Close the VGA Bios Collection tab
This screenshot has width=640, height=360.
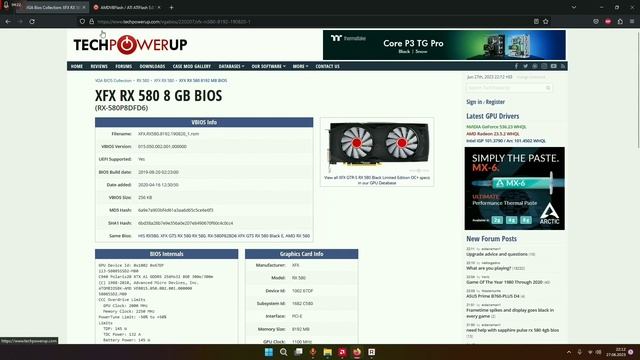click(84, 7)
